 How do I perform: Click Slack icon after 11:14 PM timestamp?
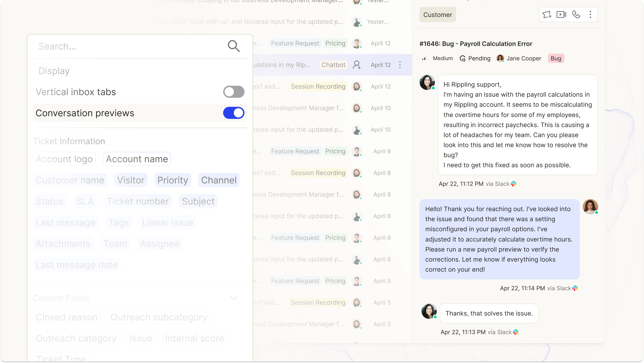(575, 288)
